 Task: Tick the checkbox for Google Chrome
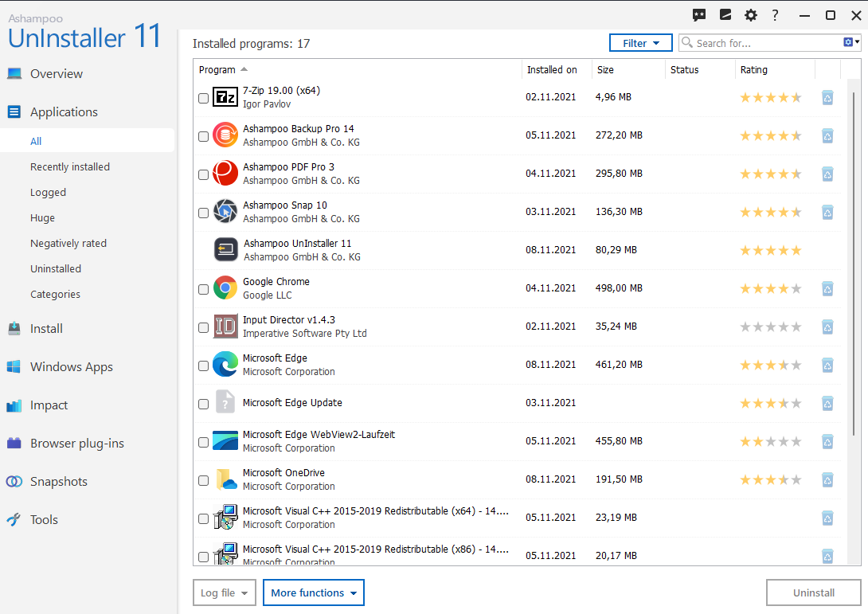point(203,289)
